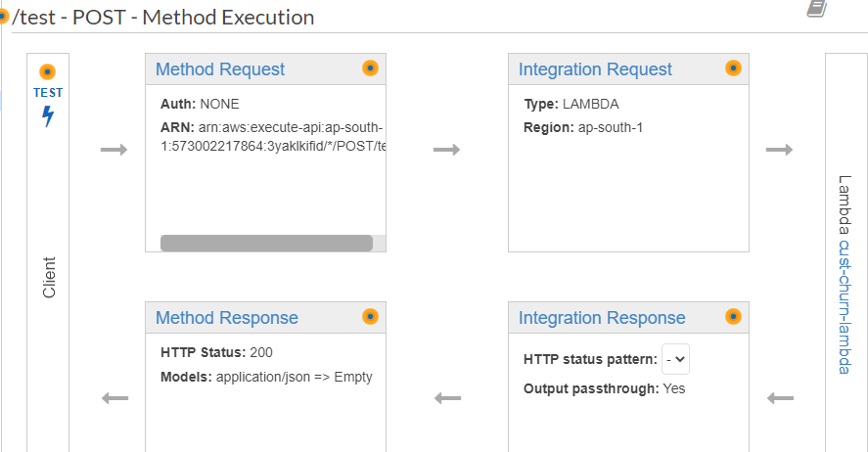This screenshot has height=452, width=868.
Task: Click orange indicator dot in Method Request header
Action: pyautogui.click(x=370, y=68)
